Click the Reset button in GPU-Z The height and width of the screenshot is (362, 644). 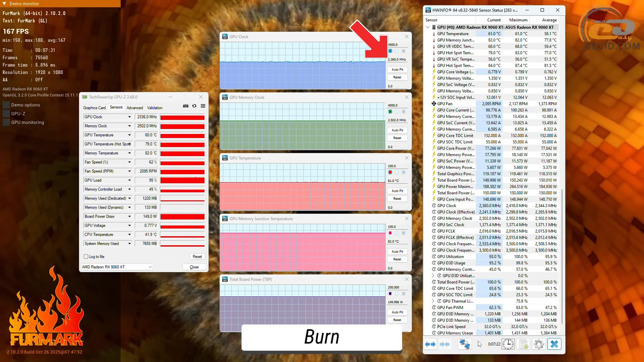point(197,257)
